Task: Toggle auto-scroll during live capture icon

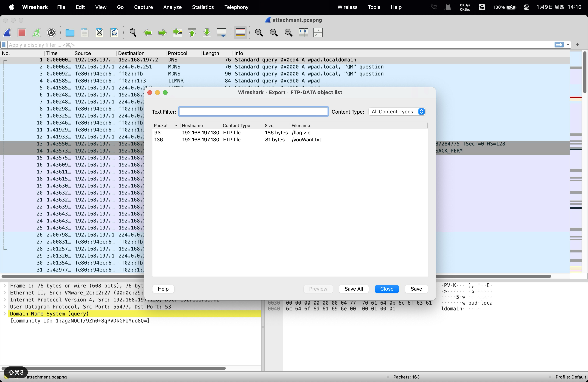Action: (222, 33)
